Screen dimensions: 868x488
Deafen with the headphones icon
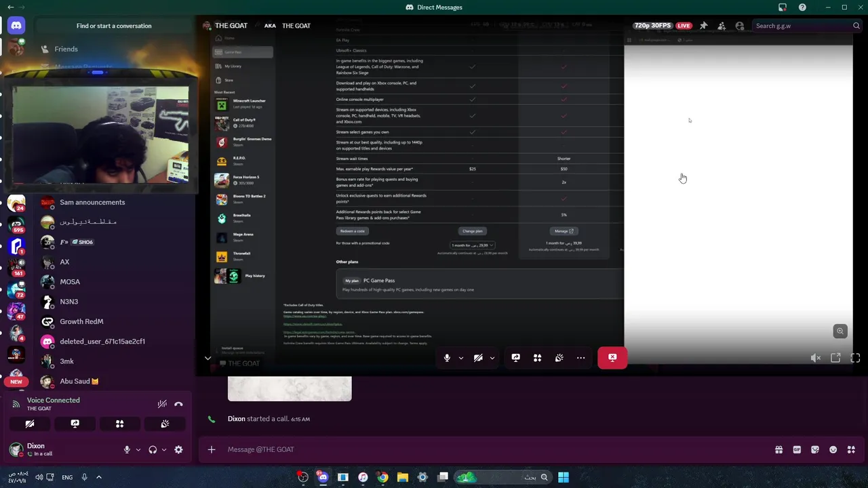point(153,449)
